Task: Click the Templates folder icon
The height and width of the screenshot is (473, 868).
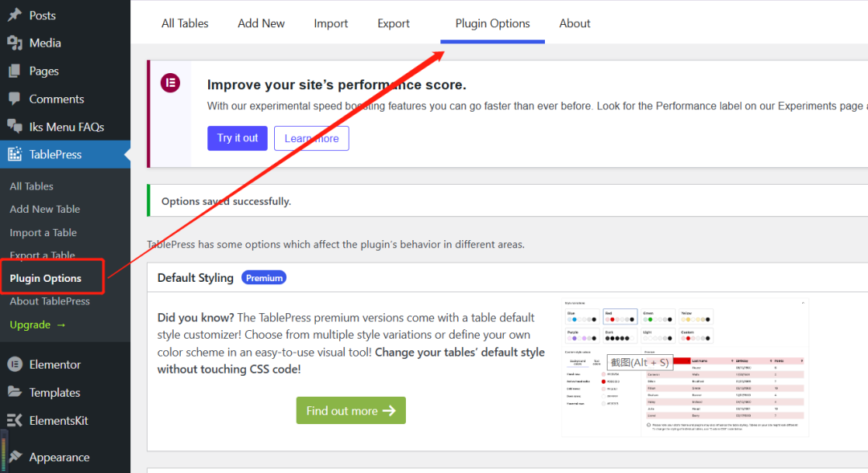Action: point(15,392)
